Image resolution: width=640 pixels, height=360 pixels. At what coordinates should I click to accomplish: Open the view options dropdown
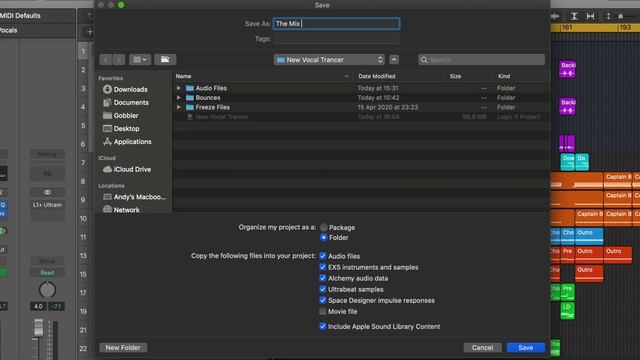140,60
